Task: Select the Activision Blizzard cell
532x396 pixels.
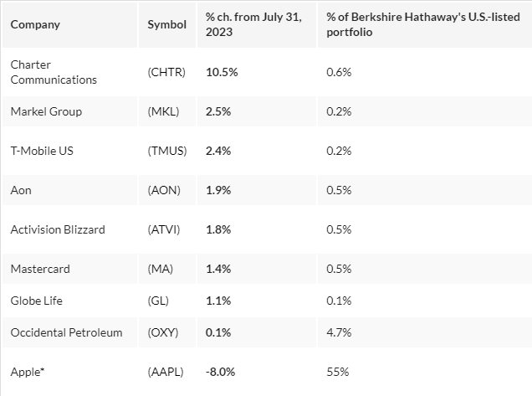Action: pyautogui.click(x=58, y=229)
